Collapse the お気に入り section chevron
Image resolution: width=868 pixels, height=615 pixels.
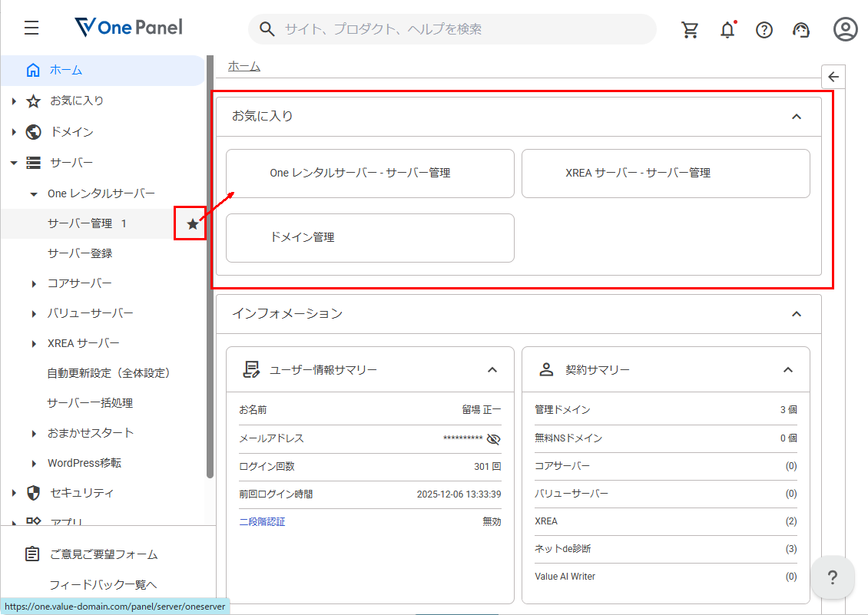pos(797,116)
